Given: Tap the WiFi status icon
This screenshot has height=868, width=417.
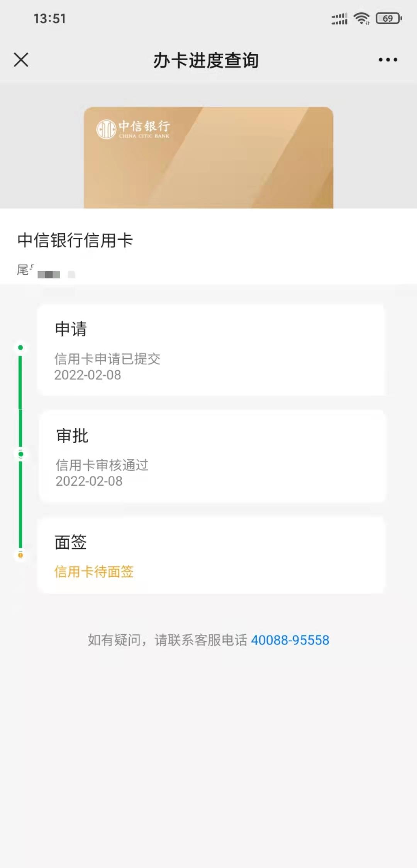Looking at the screenshot, I should click(361, 18).
